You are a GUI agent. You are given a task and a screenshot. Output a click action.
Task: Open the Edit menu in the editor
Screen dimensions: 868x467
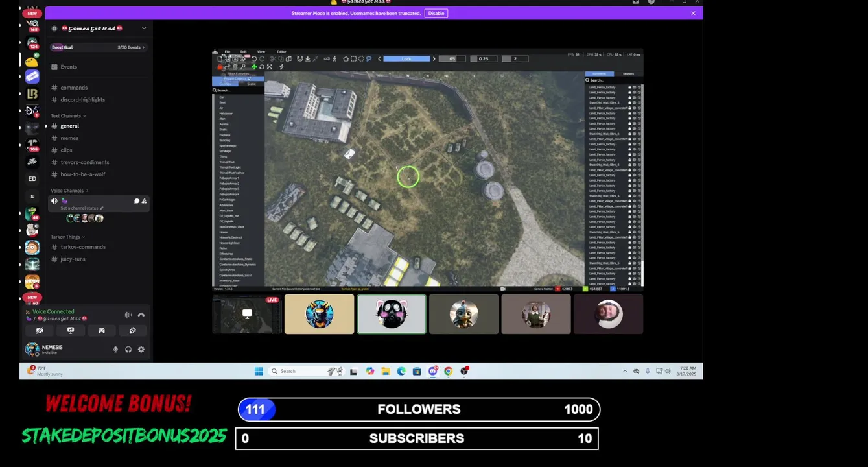point(243,51)
